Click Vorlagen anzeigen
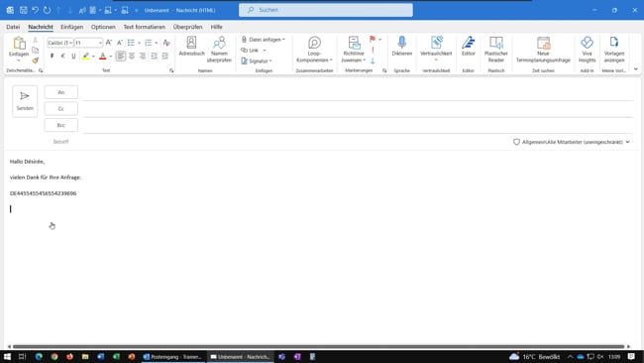 (x=614, y=50)
